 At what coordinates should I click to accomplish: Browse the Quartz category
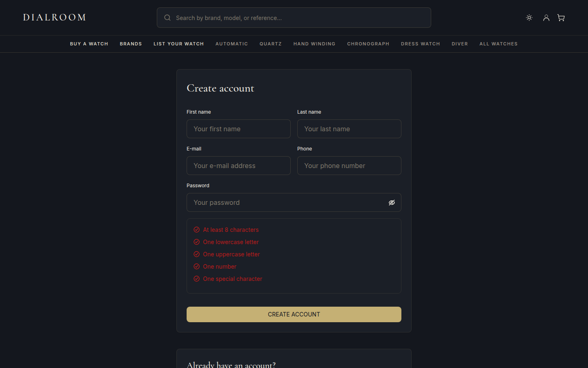click(x=271, y=44)
